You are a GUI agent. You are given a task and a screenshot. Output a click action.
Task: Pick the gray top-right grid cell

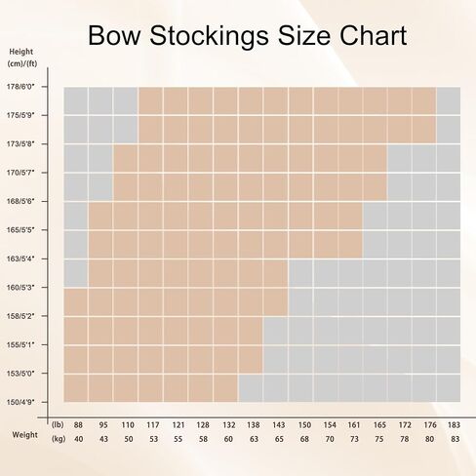tap(449, 100)
